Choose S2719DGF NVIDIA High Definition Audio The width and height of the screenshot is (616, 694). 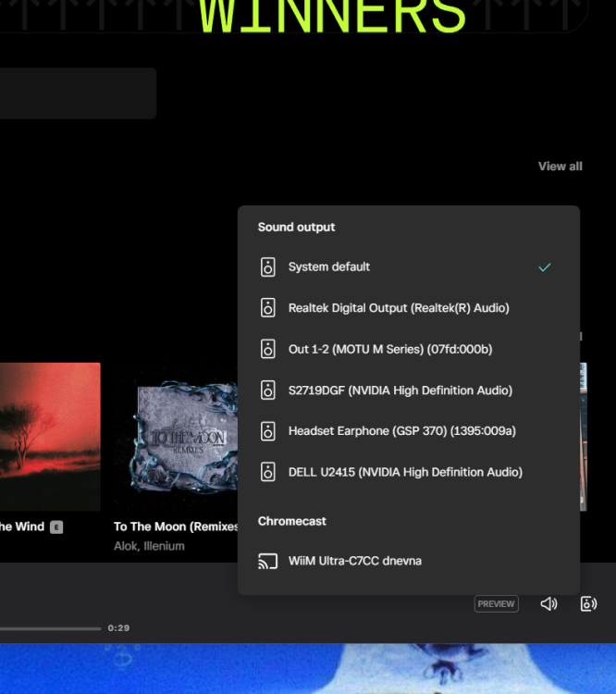click(401, 390)
